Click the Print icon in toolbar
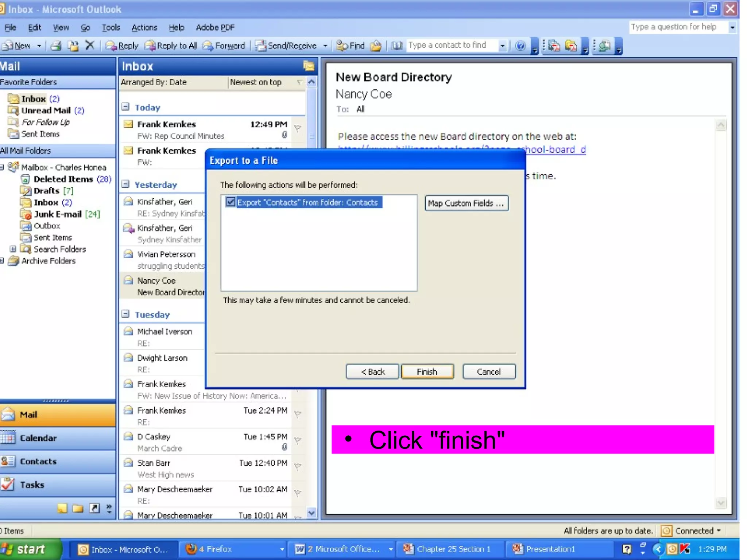 coord(56,46)
